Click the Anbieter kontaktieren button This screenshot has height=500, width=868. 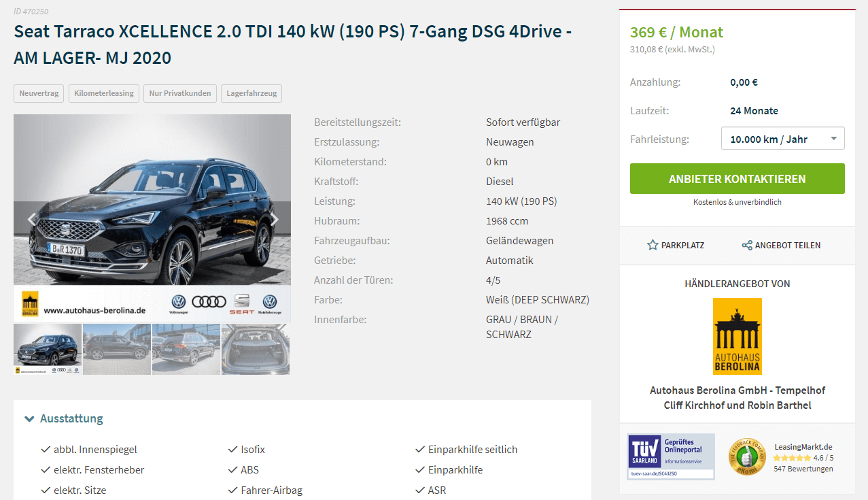pyautogui.click(x=737, y=179)
